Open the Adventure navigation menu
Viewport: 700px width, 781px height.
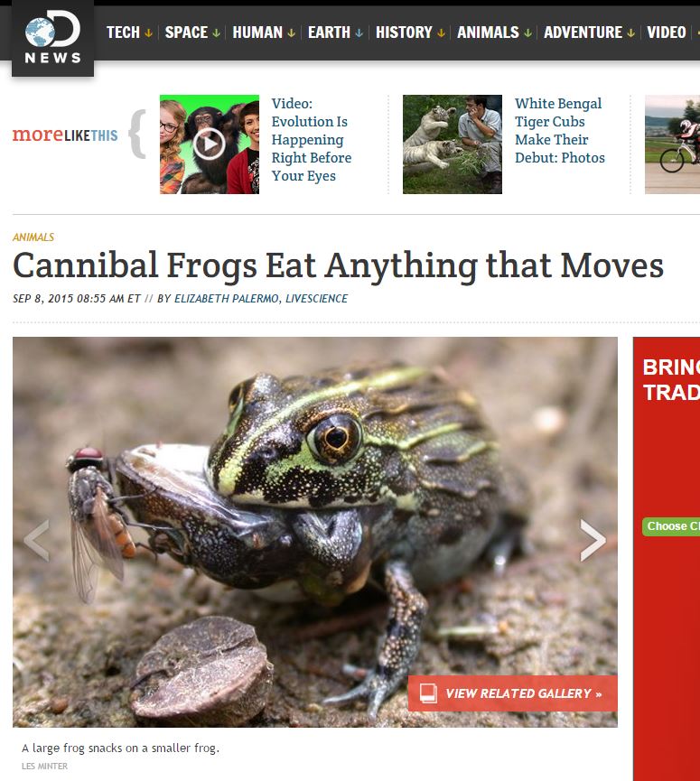tap(589, 33)
